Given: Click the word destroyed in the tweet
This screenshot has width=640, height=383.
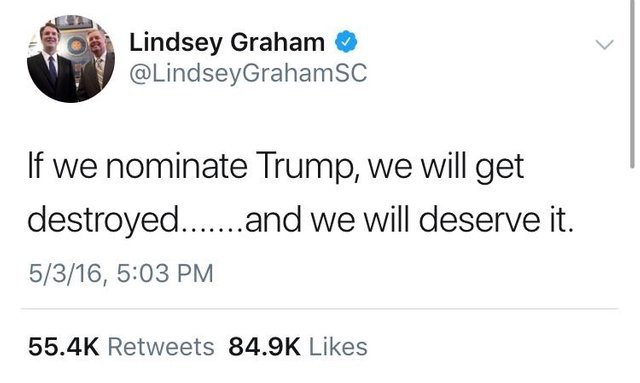Looking at the screenshot, I should tap(103, 220).
